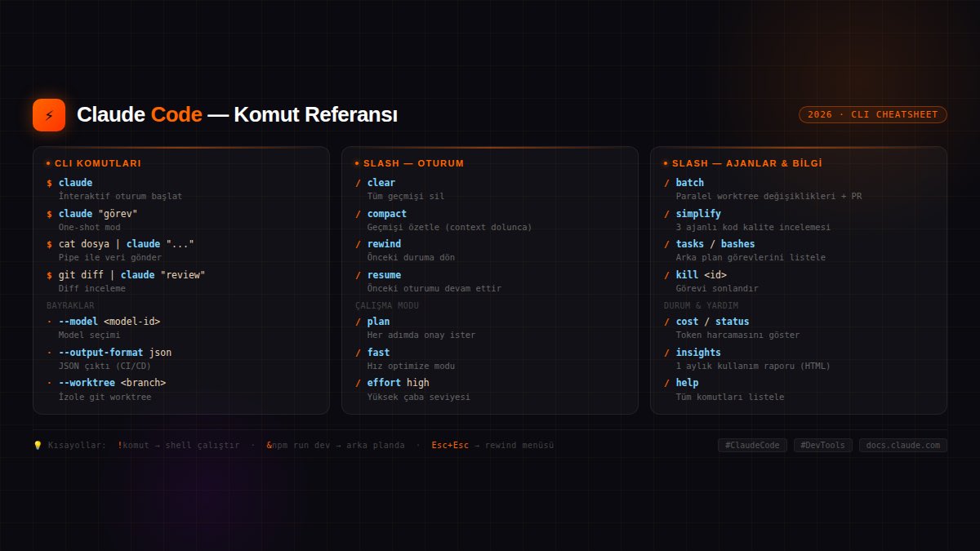Click "İnteraktif oturum başlat" description
This screenshot has height=551, width=980.
coord(120,197)
